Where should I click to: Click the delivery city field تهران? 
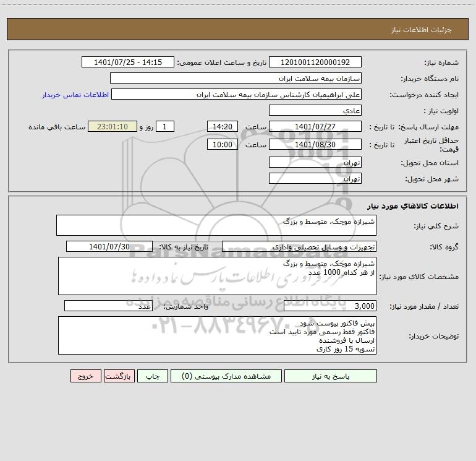tap(315, 178)
